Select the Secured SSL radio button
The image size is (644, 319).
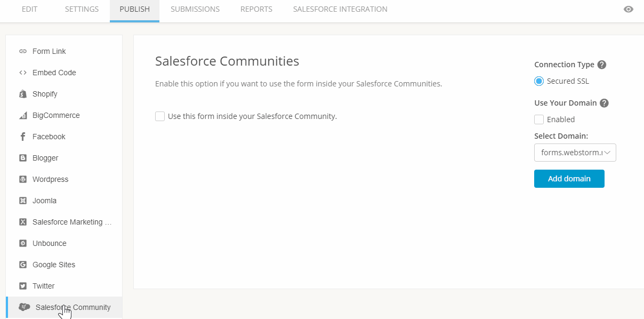coord(539,81)
